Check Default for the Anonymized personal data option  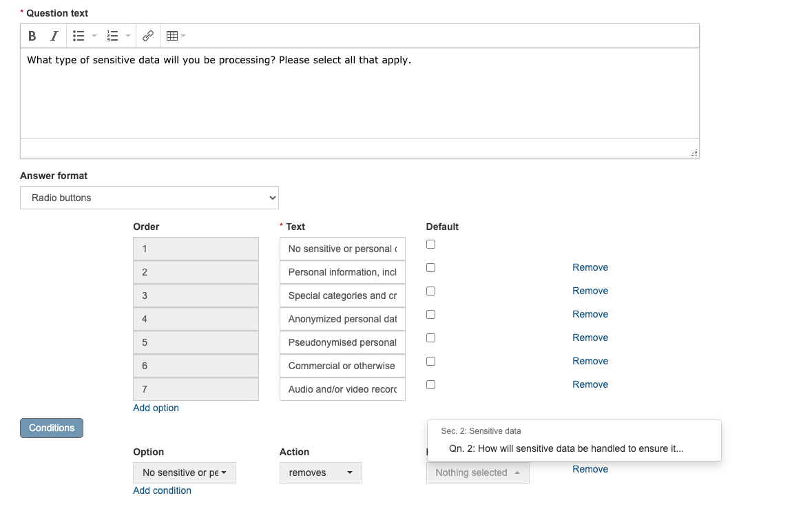coord(430,315)
